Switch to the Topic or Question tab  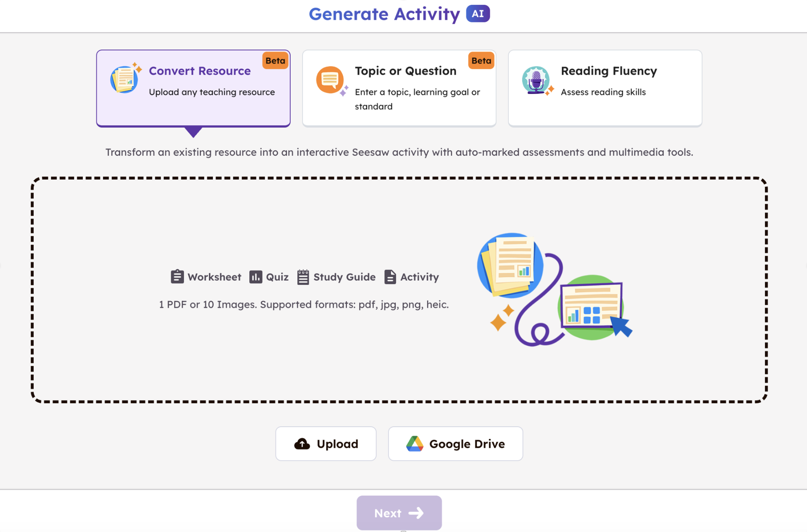pyautogui.click(x=399, y=88)
